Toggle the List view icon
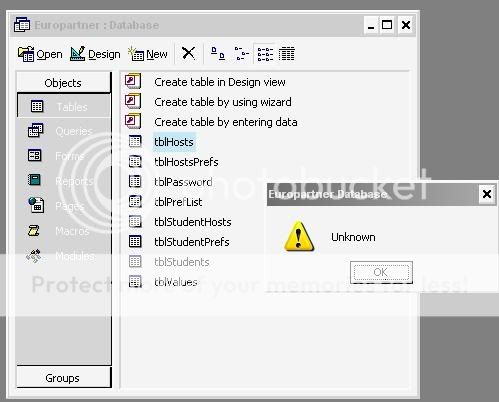Image resolution: width=499 pixels, height=402 pixels. pos(265,53)
